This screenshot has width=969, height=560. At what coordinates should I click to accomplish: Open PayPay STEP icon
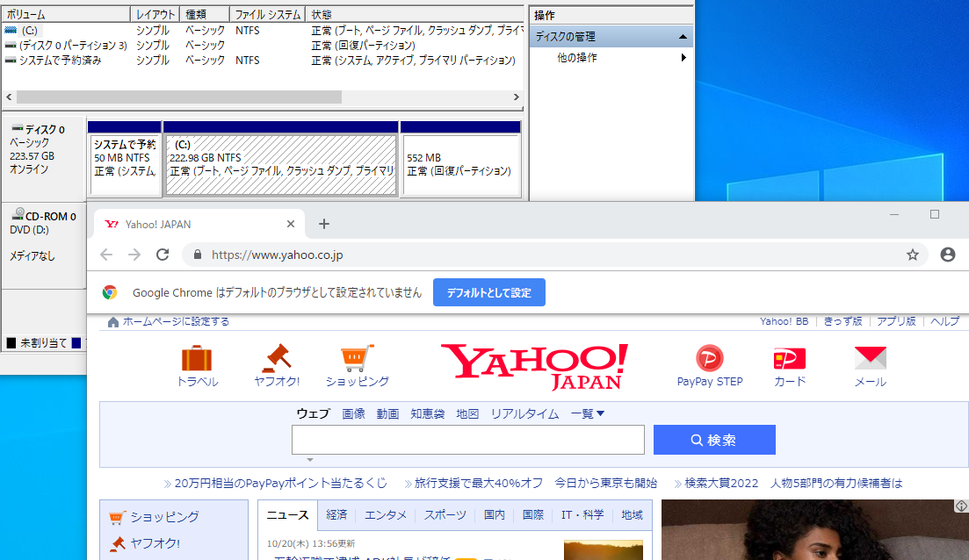point(710,358)
